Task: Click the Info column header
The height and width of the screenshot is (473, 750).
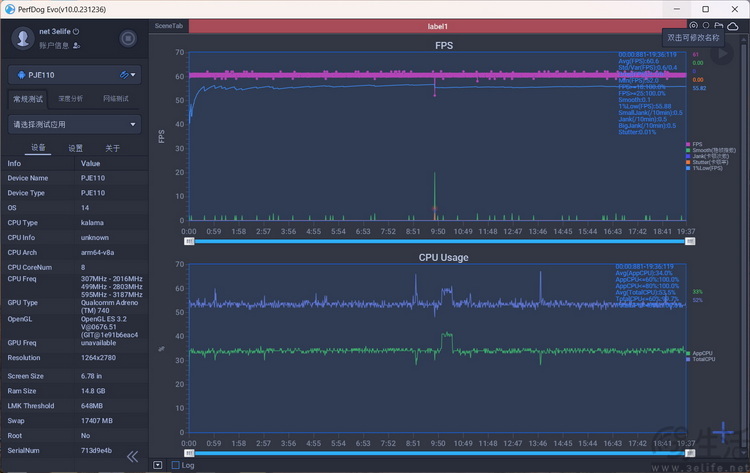Action: pos(14,164)
